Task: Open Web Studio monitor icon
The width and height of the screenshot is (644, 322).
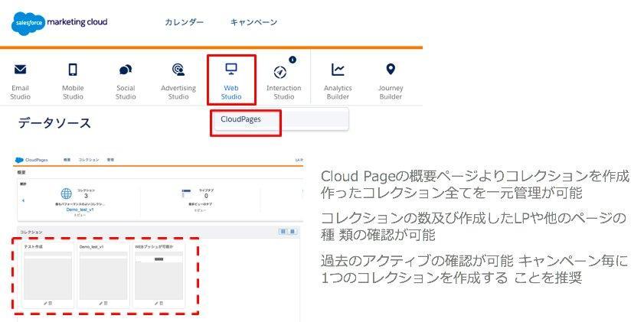Action: 231,69
